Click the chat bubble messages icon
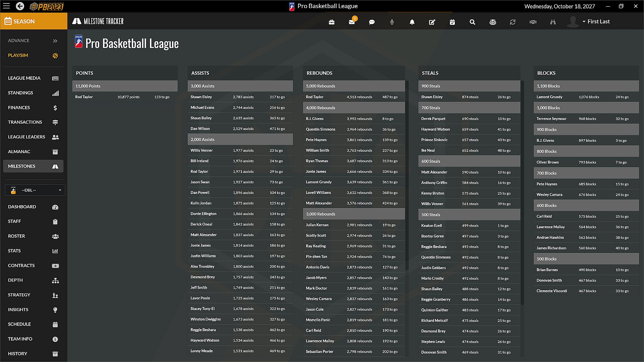 coord(372,22)
